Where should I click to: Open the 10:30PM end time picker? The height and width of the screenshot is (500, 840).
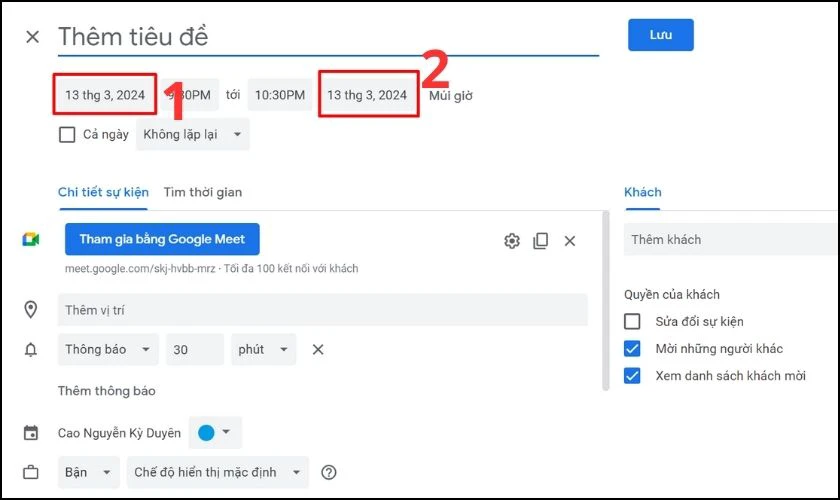pyautogui.click(x=280, y=95)
